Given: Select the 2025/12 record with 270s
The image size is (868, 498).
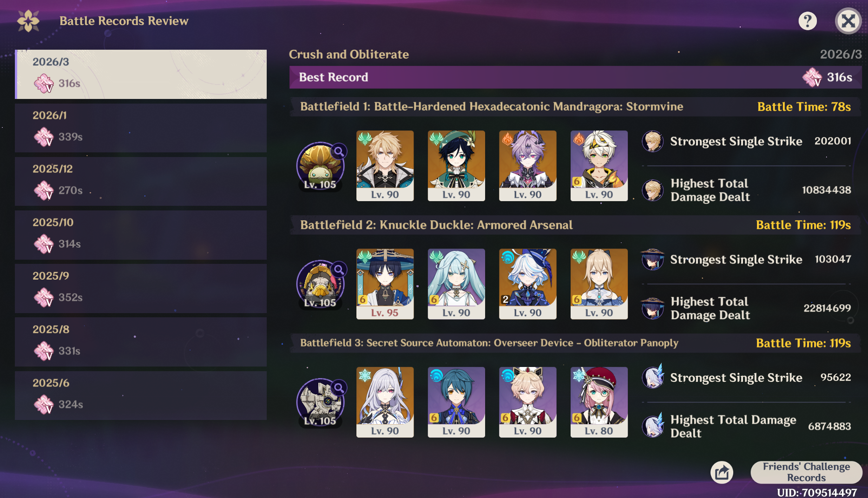Looking at the screenshot, I should pos(141,181).
